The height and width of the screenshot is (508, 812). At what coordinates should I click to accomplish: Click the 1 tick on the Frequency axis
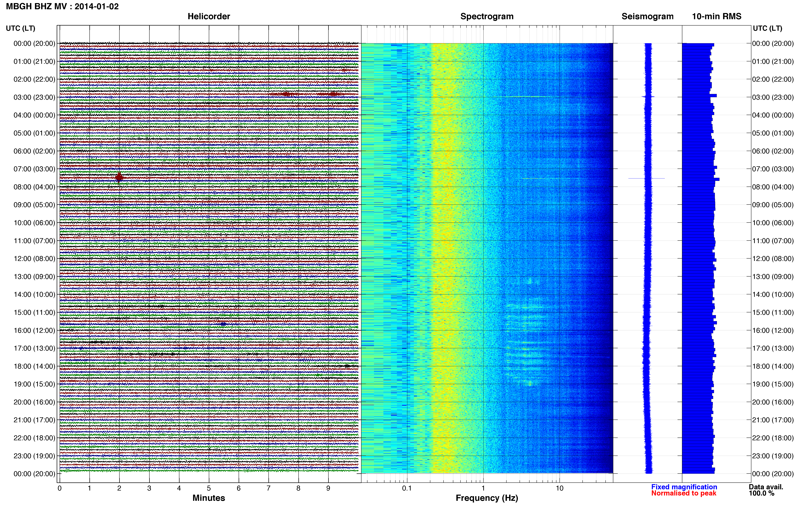click(483, 488)
